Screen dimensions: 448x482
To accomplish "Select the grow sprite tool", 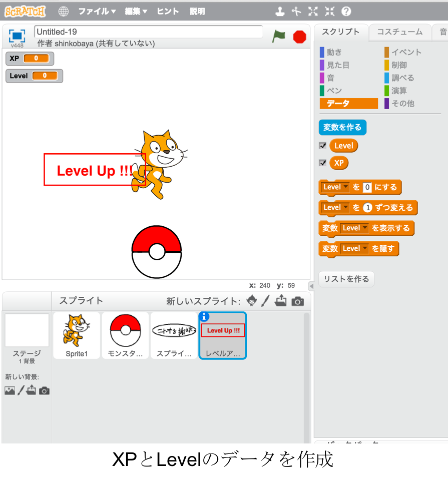I will [x=313, y=12].
